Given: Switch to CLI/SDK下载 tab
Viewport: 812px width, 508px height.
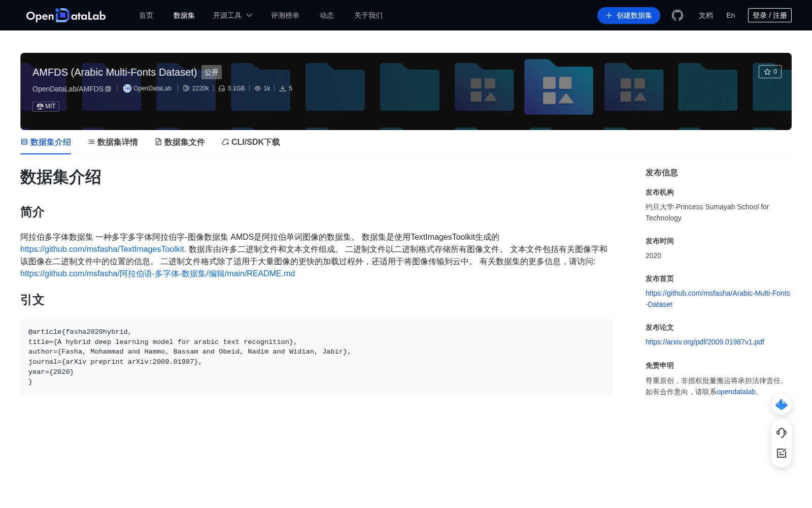Looking at the screenshot, I should pyautogui.click(x=251, y=142).
